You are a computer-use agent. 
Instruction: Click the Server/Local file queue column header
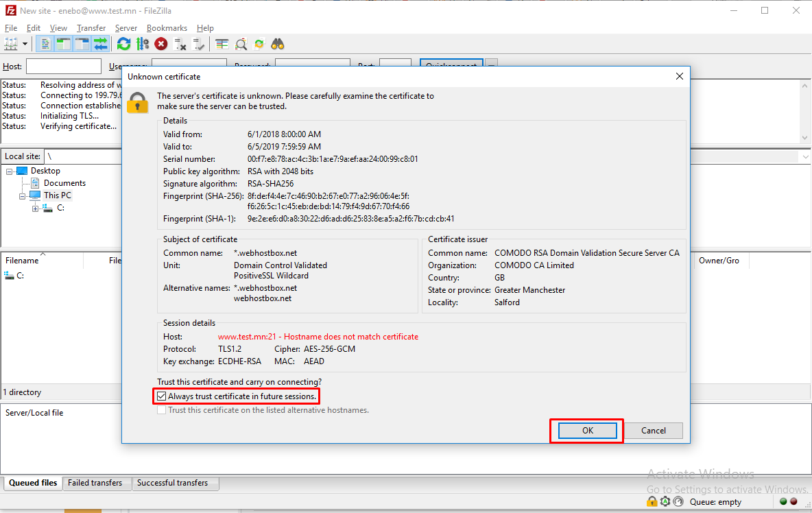tap(34, 413)
